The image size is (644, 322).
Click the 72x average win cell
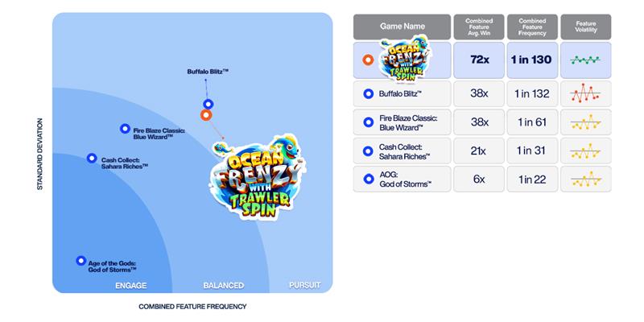pyautogui.click(x=479, y=60)
